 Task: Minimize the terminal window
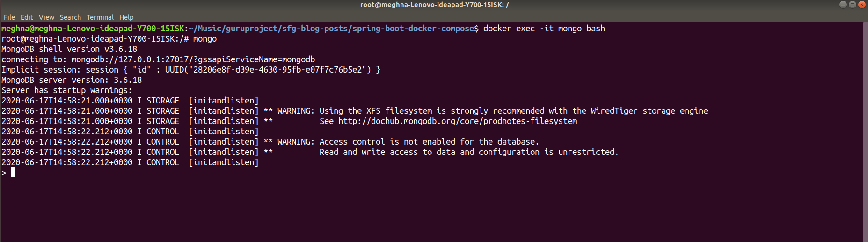click(x=843, y=5)
